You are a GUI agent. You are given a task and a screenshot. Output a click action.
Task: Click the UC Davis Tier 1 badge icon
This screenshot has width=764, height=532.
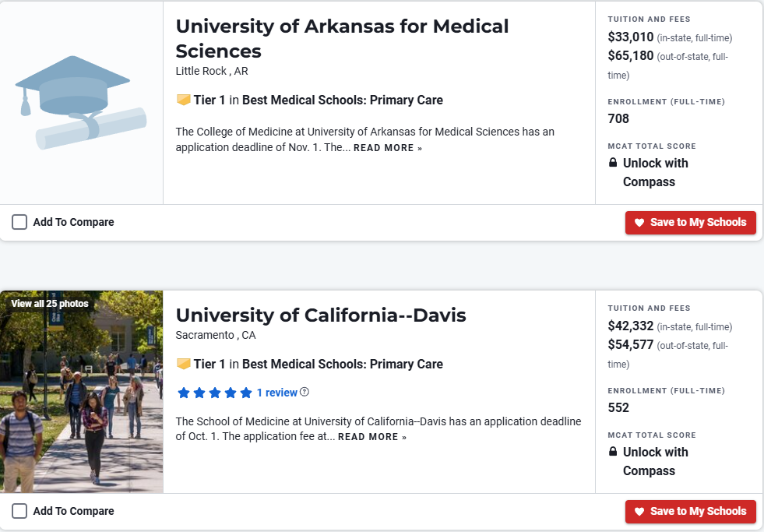tap(184, 365)
